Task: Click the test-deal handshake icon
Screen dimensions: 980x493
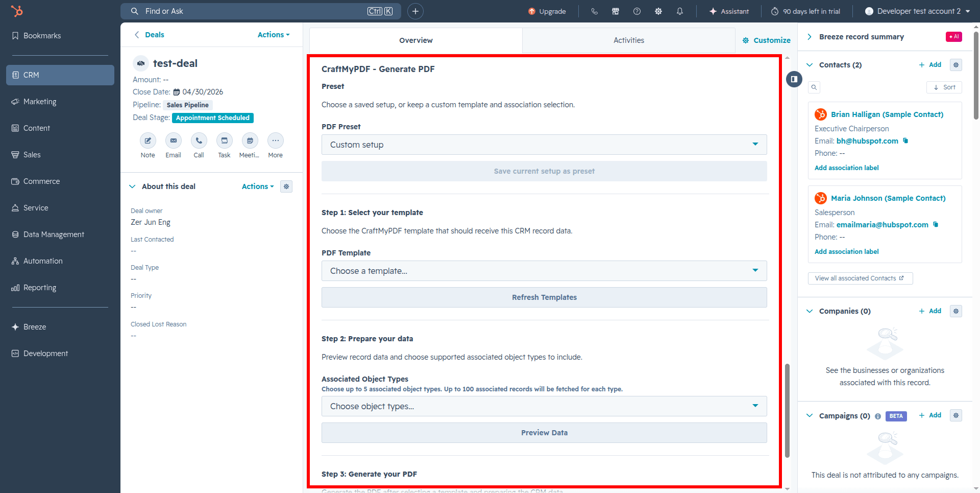Action: pos(141,63)
